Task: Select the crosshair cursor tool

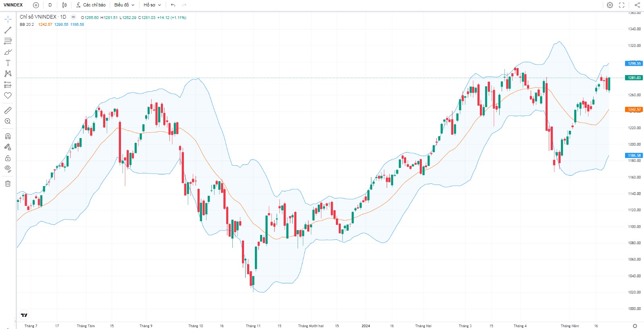Action: coord(8,19)
